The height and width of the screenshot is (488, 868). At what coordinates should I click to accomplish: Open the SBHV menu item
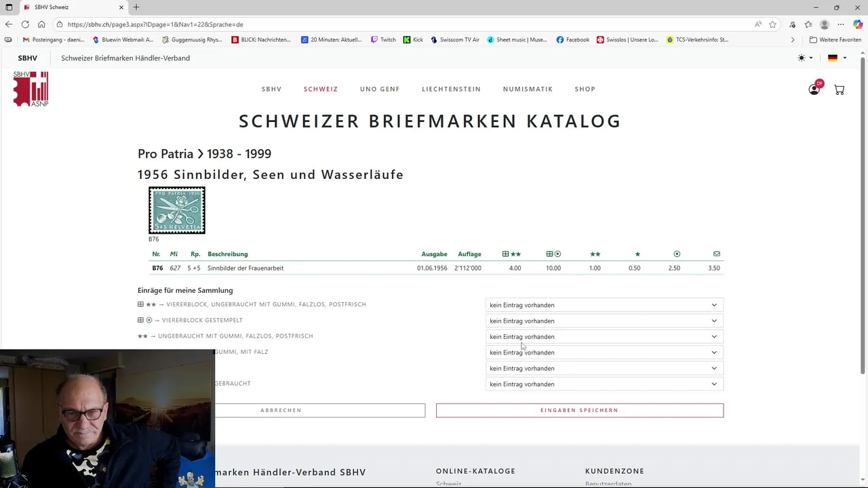[271, 89]
